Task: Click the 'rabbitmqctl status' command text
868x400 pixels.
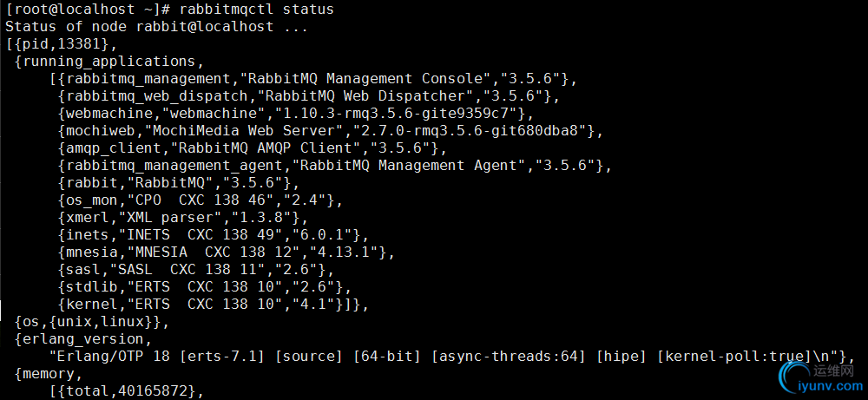Action: (256, 10)
